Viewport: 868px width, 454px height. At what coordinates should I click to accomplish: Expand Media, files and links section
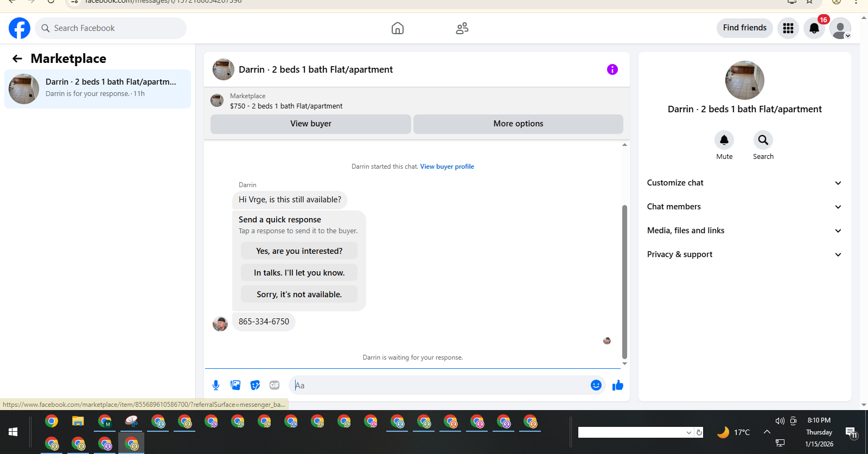[x=744, y=231]
